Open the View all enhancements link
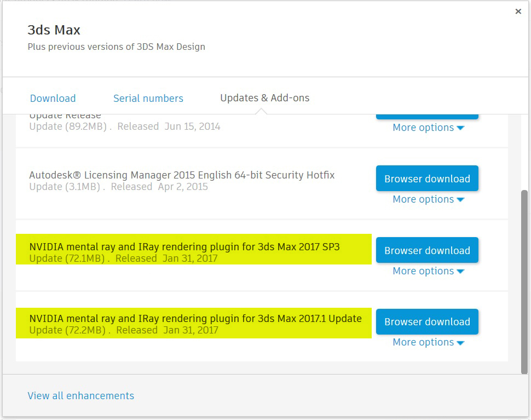The image size is (531, 420). click(x=81, y=396)
